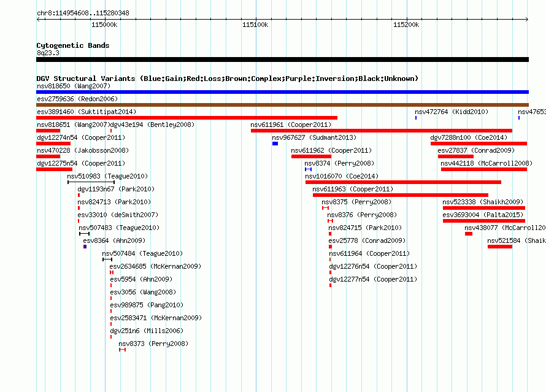Screen dimensions: 546x392
Task: Open nsv818651 (Wang2007) variant label
Action: pyautogui.click(x=74, y=125)
